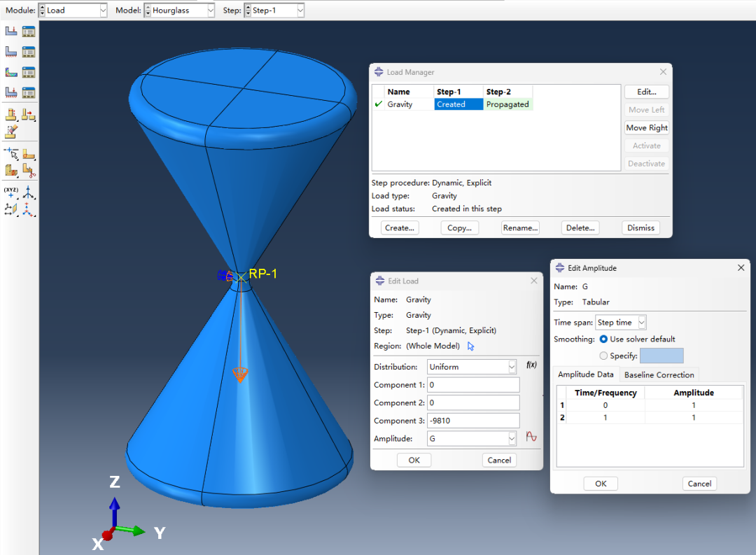Select the partition face tool

pyautogui.click(x=29, y=154)
